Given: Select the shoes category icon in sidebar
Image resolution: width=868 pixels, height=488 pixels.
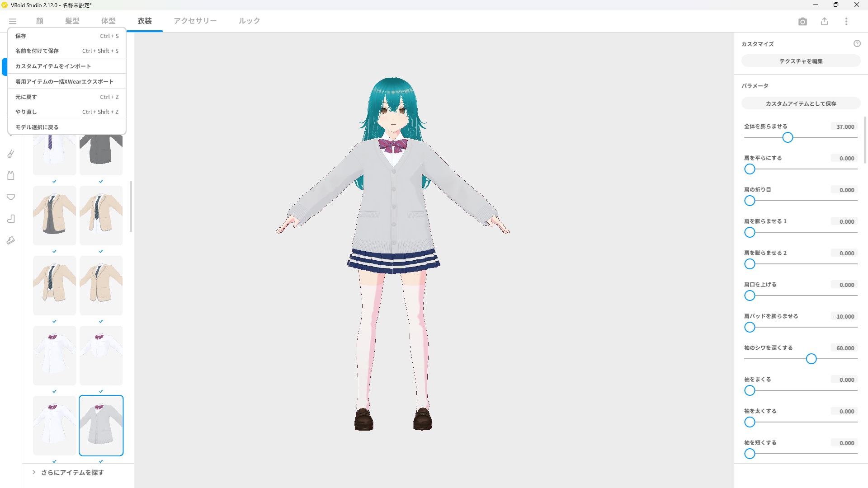Looking at the screenshot, I should (x=11, y=240).
